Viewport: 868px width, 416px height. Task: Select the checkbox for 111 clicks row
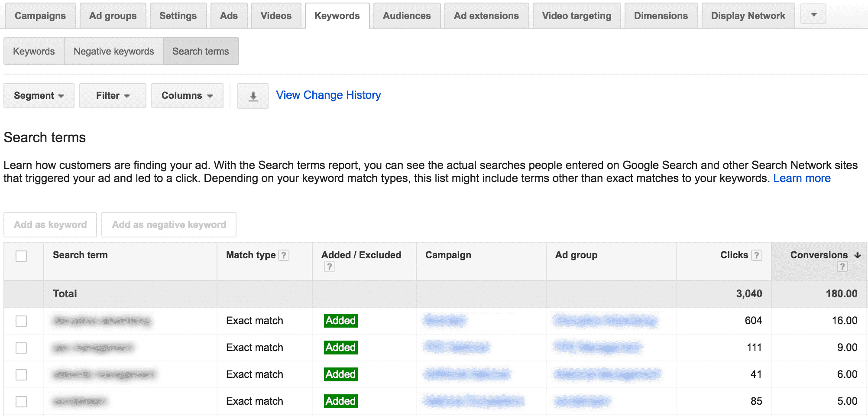pos(21,348)
